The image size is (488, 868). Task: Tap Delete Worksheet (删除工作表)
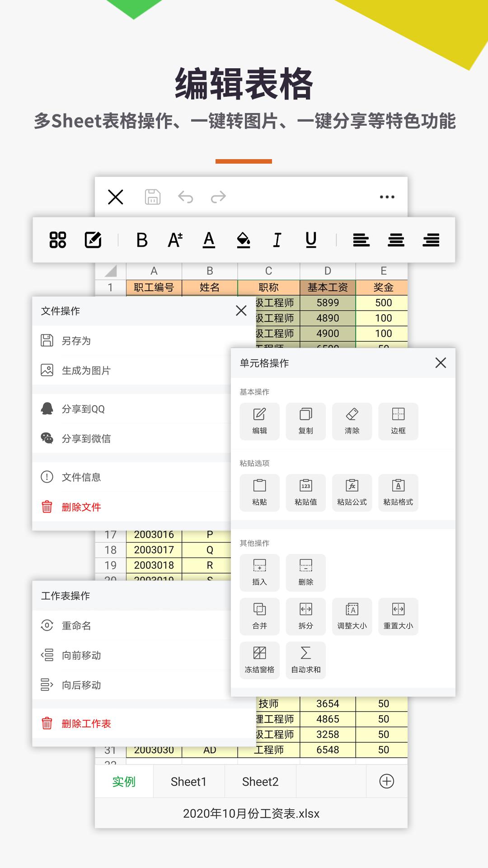pyautogui.click(x=86, y=724)
